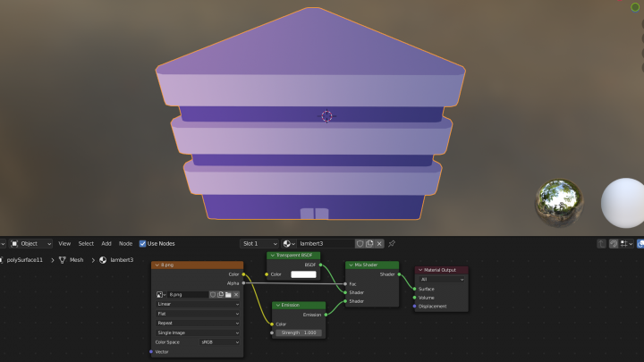The width and height of the screenshot is (644, 362).
Task: Click the 3D cursor in the viewport
Action: click(x=327, y=116)
